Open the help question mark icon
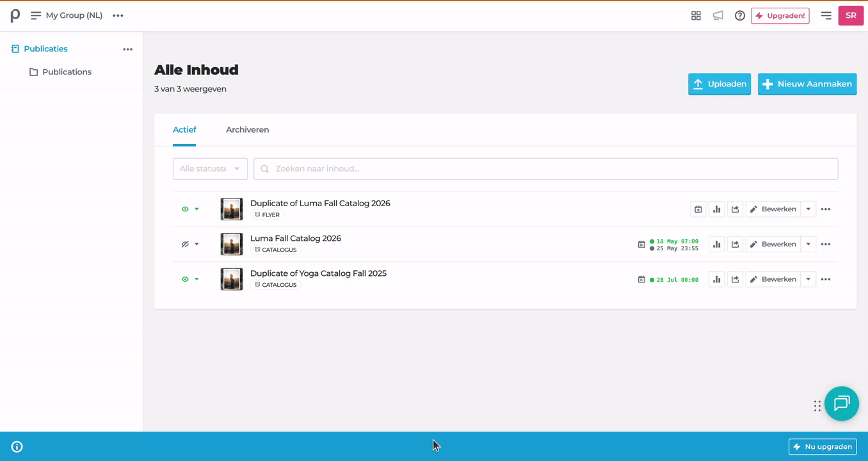 click(740, 15)
